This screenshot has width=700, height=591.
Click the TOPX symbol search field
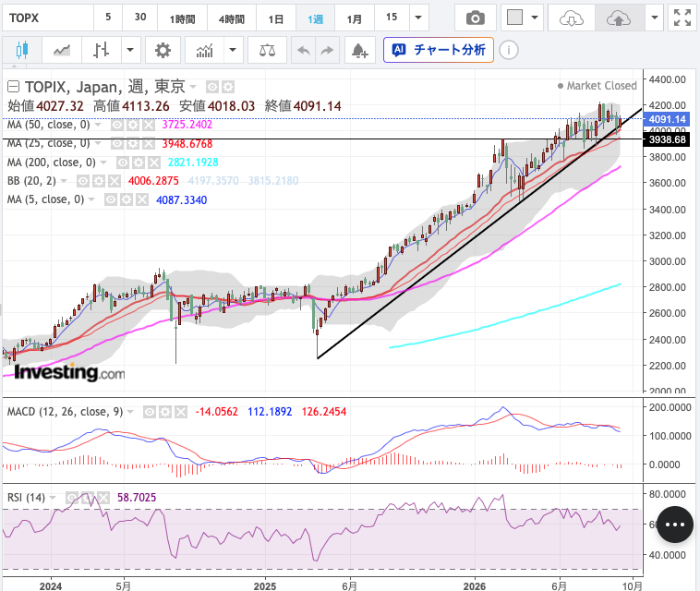click(48, 18)
